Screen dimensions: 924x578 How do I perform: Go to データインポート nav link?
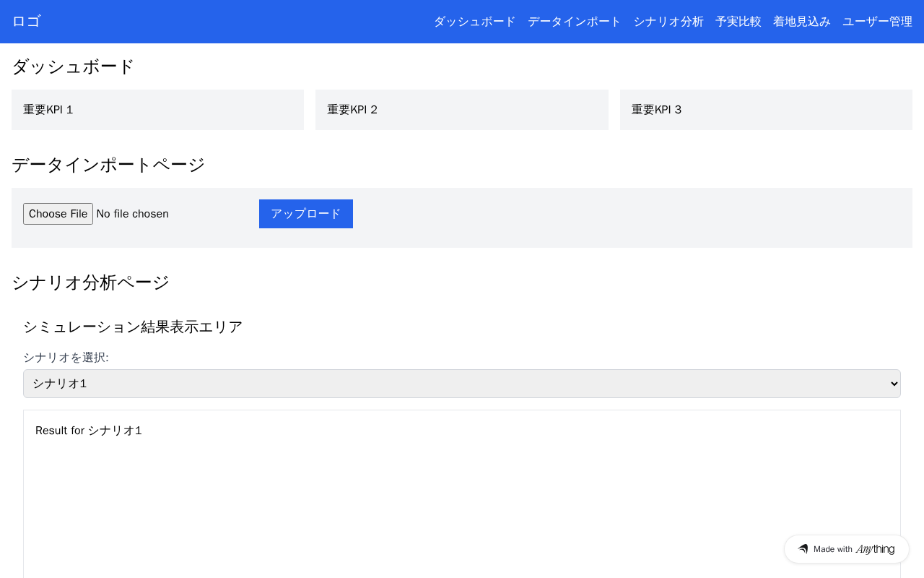[x=575, y=22]
